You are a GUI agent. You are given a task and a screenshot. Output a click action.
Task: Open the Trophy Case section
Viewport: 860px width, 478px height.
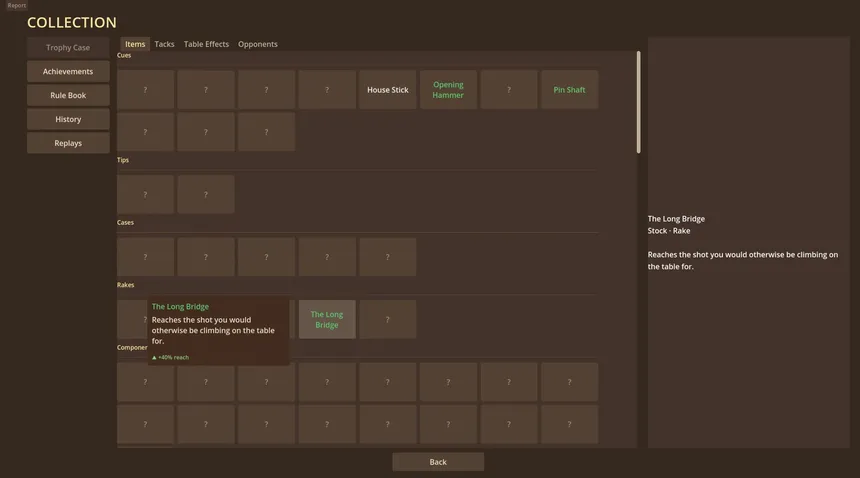coord(68,48)
